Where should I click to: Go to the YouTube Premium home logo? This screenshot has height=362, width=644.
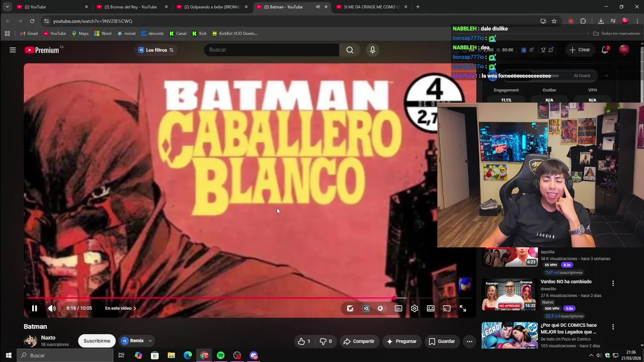tap(42, 50)
